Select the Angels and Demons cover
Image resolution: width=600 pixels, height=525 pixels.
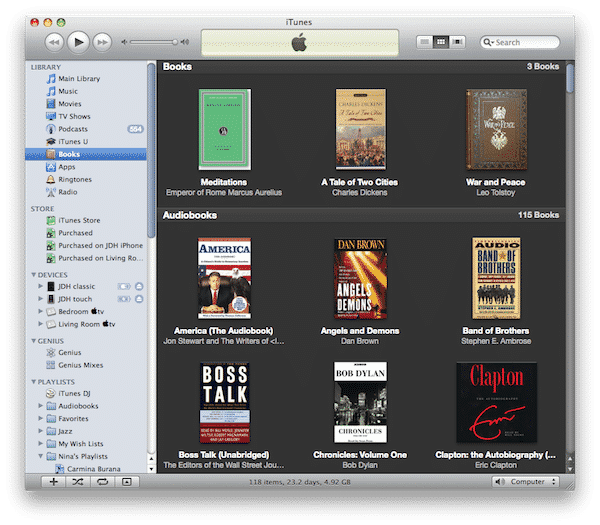pyautogui.click(x=360, y=279)
